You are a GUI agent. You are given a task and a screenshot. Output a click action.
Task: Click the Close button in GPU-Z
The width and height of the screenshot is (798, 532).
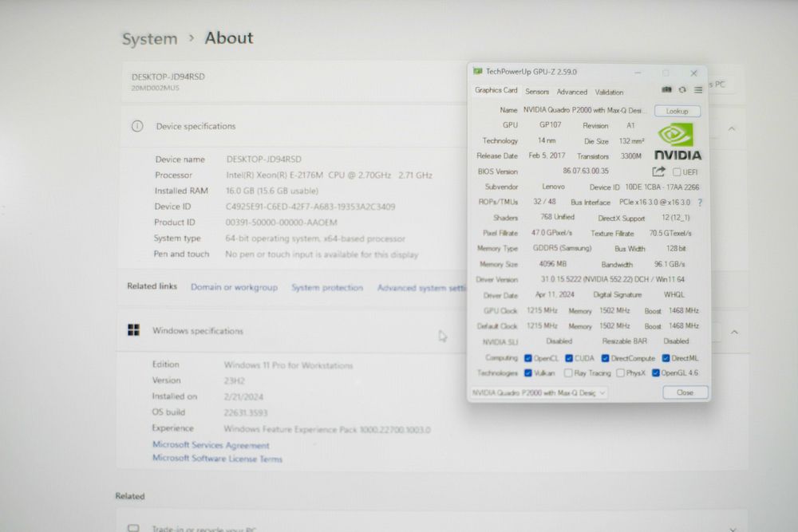tap(685, 392)
